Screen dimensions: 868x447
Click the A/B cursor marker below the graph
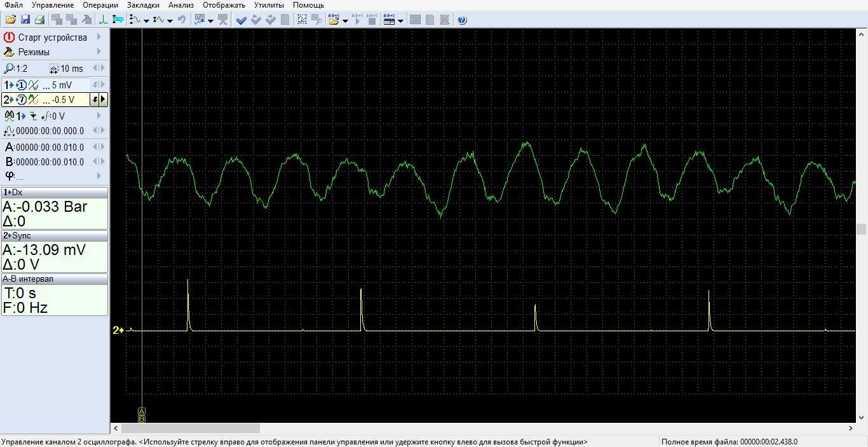[142, 415]
